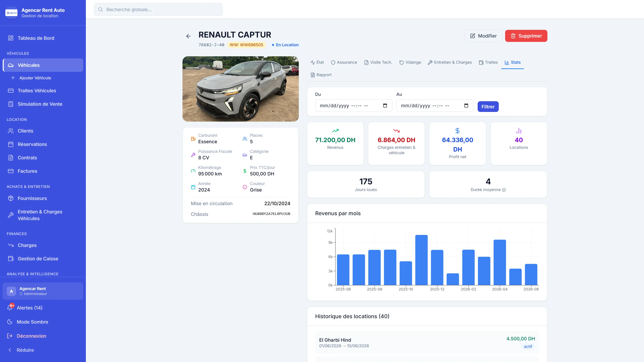Switch to the Assurance tab

[344, 63]
